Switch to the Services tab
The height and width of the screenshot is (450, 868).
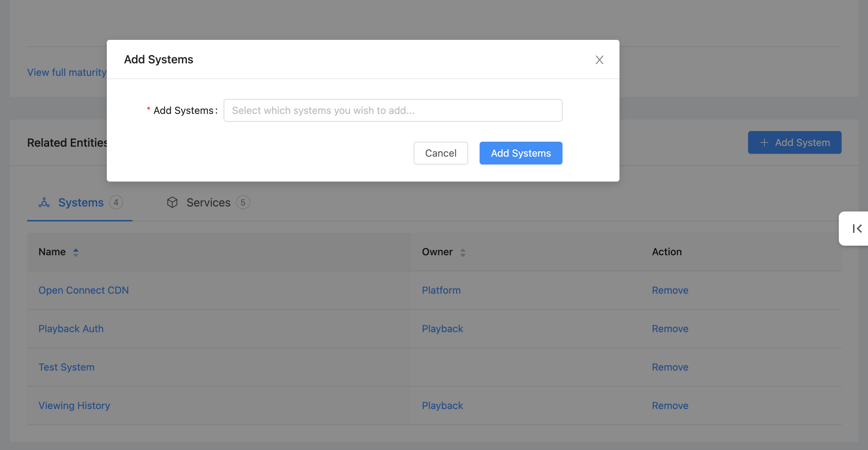point(208,203)
